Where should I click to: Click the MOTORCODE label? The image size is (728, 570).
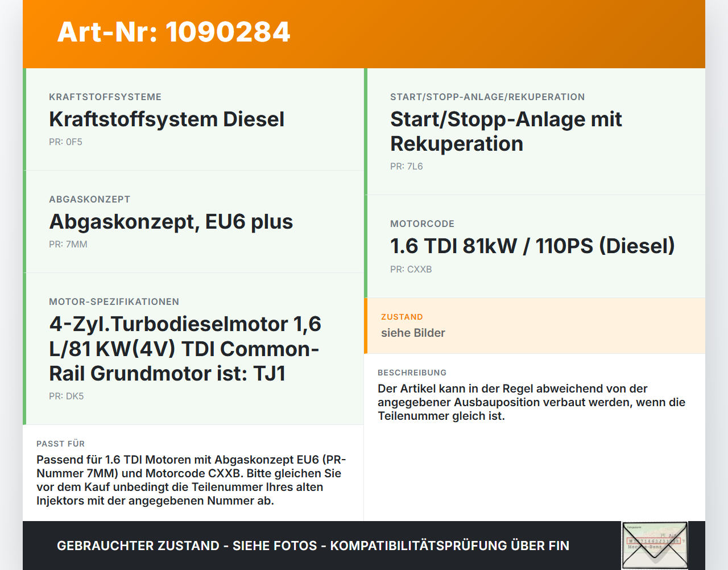click(x=422, y=224)
